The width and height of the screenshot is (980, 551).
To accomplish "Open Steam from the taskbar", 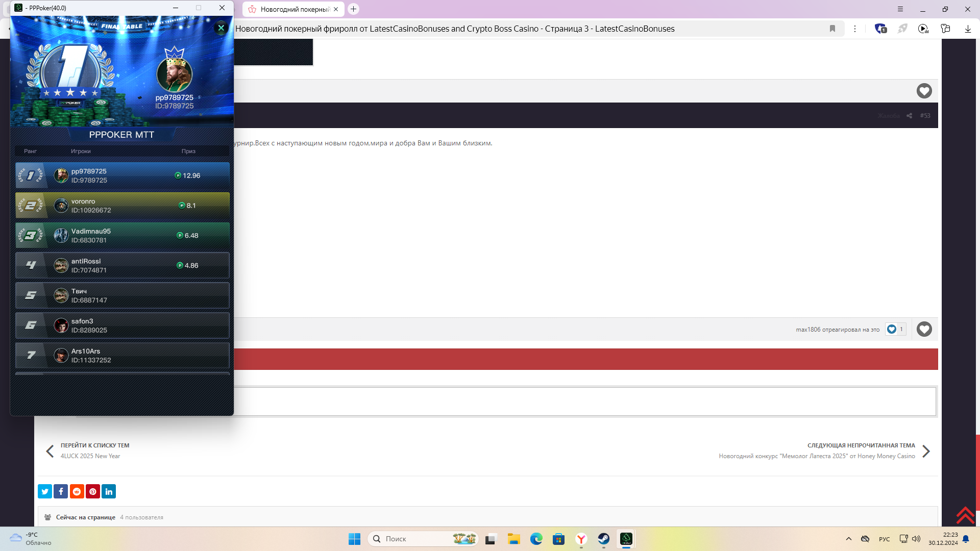I will point(603,539).
